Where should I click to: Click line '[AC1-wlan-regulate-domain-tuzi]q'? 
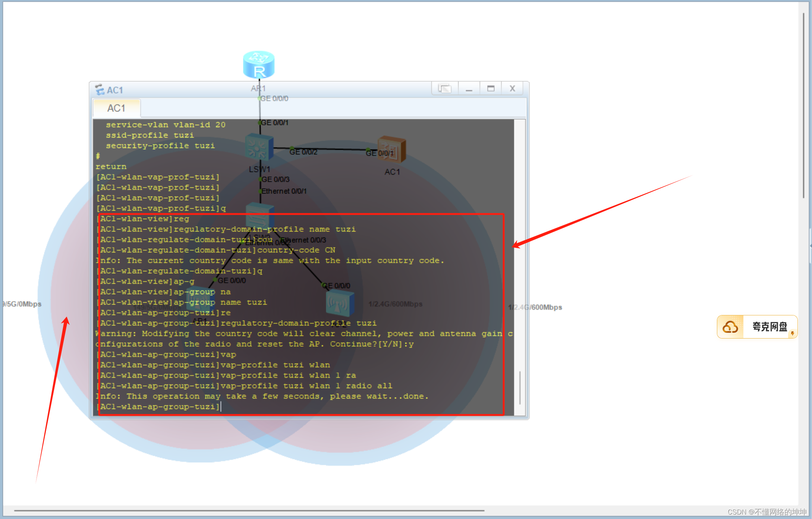pos(179,271)
